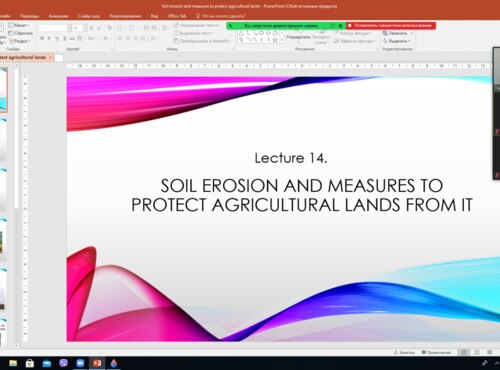Image resolution: width=500 pixels, height=370 pixels.
Task: Toggle align text left
Action: click(x=120, y=38)
